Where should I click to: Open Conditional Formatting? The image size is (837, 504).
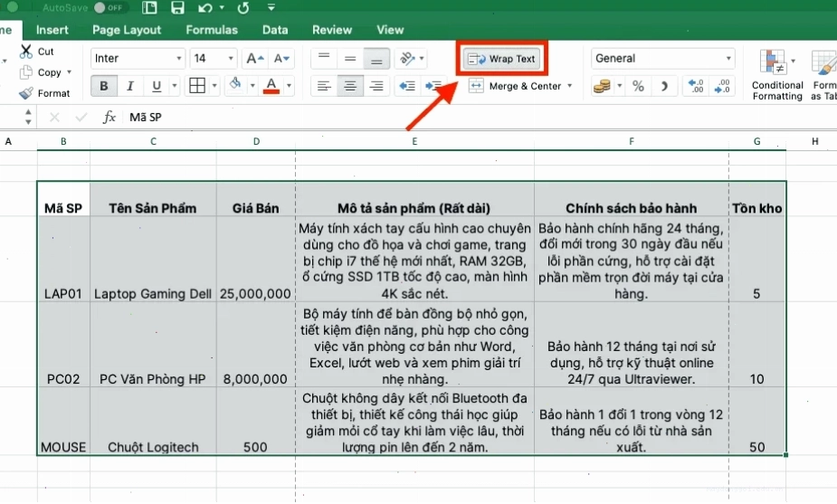coord(776,75)
